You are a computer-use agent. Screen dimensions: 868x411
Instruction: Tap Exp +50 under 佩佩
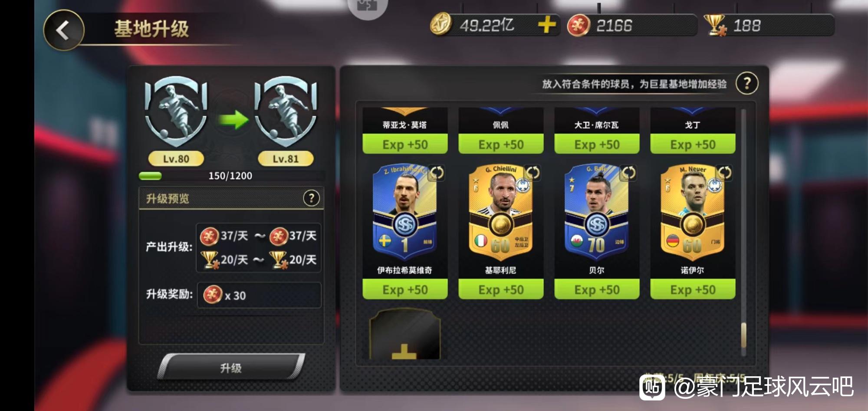(501, 144)
